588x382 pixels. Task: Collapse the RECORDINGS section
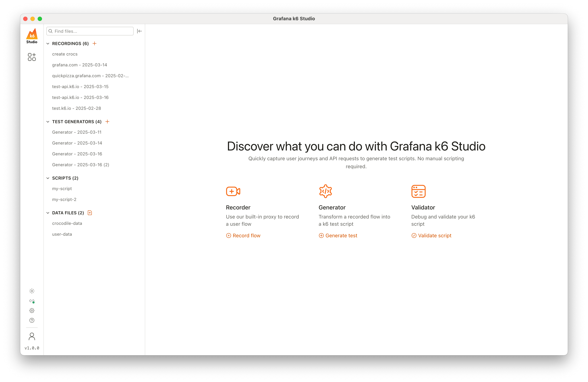[48, 43]
